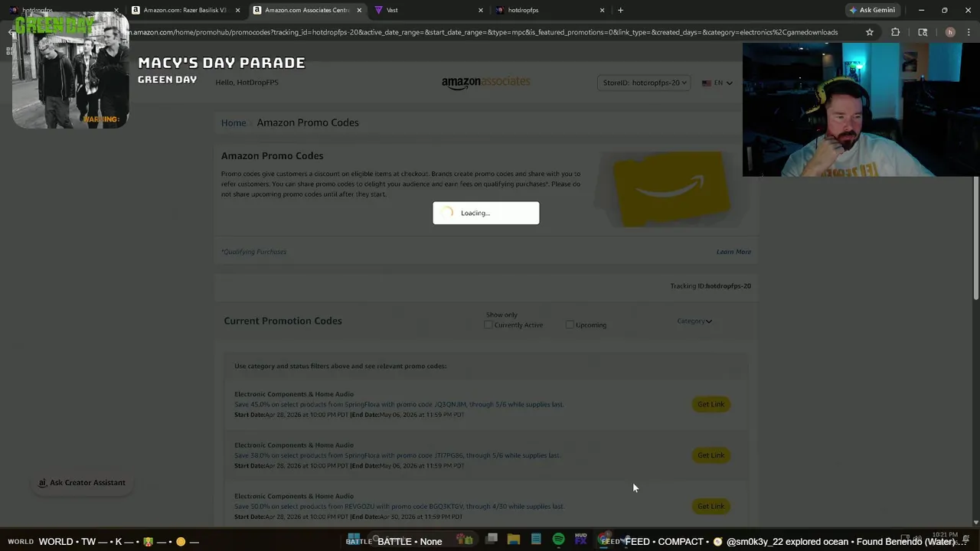980x551 pixels.
Task: Open a new browser tab
Action: click(x=620, y=10)
